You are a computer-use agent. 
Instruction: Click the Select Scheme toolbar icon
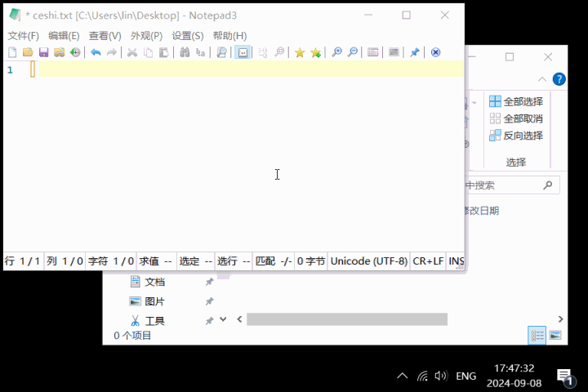372,52
